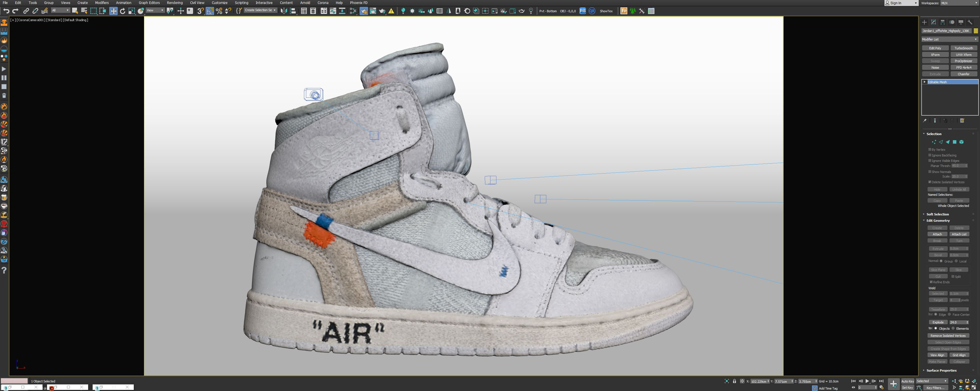Click the object color swatch beside name
The width and height of the screenshot is (980, 391).
click(x=976, y=31)
